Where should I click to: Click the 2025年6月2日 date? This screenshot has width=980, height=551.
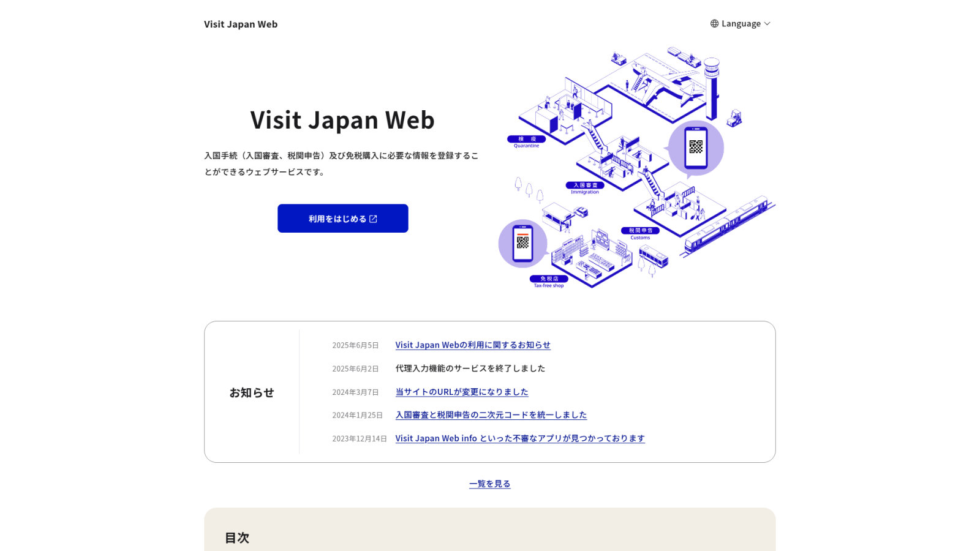(355, 369)
